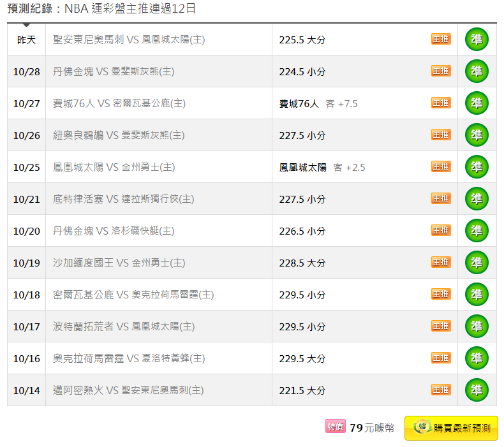
Task: Click the 227.5 小分 prediction in 10/26 row
Action: pos(302,135)
